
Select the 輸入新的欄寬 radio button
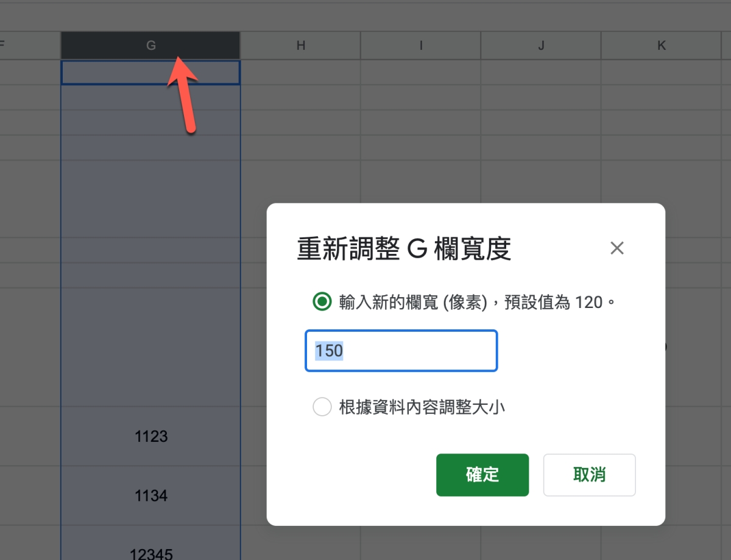pyautogui.click(x=322, y=301)
